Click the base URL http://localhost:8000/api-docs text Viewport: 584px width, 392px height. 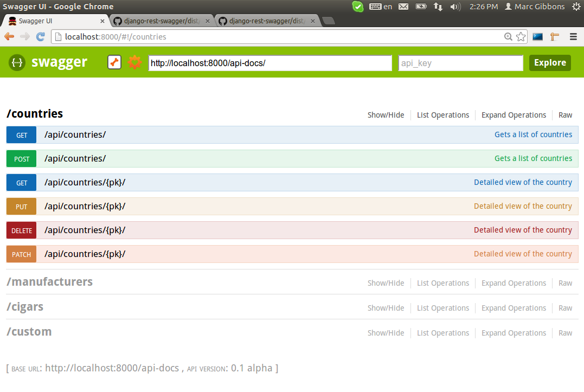112,368
